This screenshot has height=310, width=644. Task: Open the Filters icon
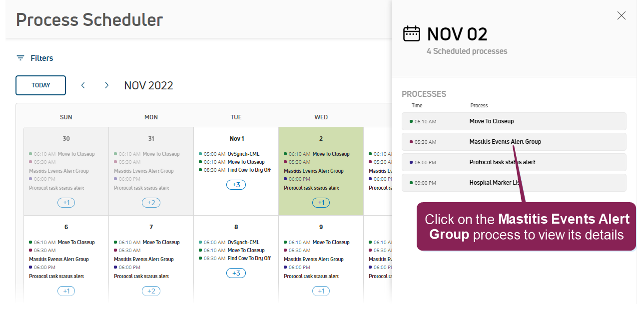20,58
